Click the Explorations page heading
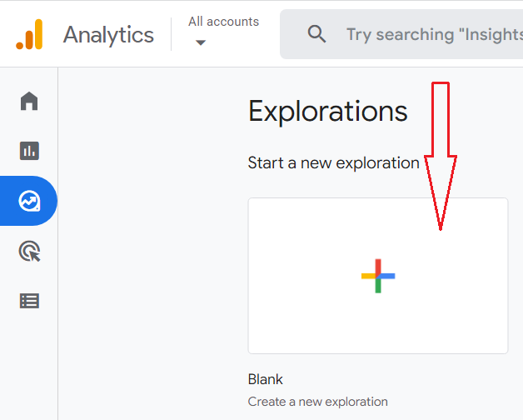The height and width of the screenshot is (420, 523). (x=328, y=112)
